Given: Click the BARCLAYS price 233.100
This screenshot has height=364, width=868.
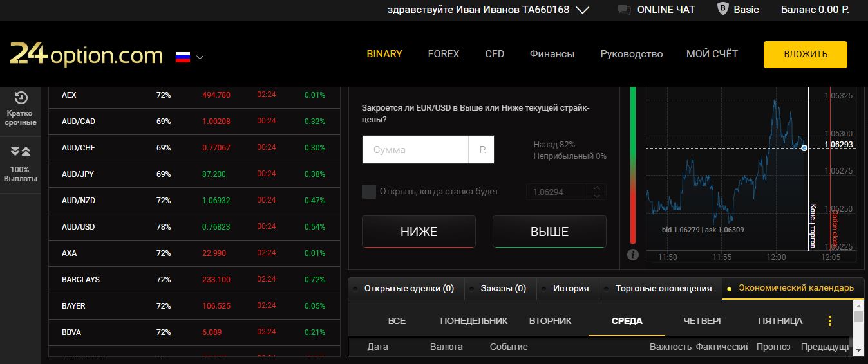Looking at the screenshot, I should point(216,280).
